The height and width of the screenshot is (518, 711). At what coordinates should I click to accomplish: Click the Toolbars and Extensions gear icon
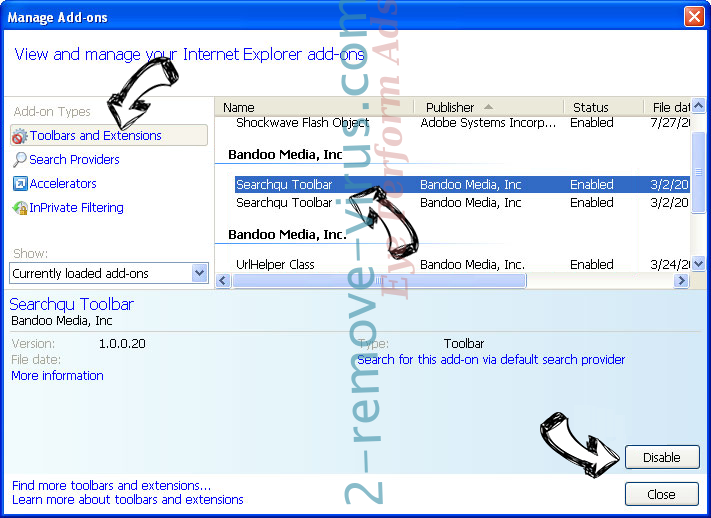(19, 136)
